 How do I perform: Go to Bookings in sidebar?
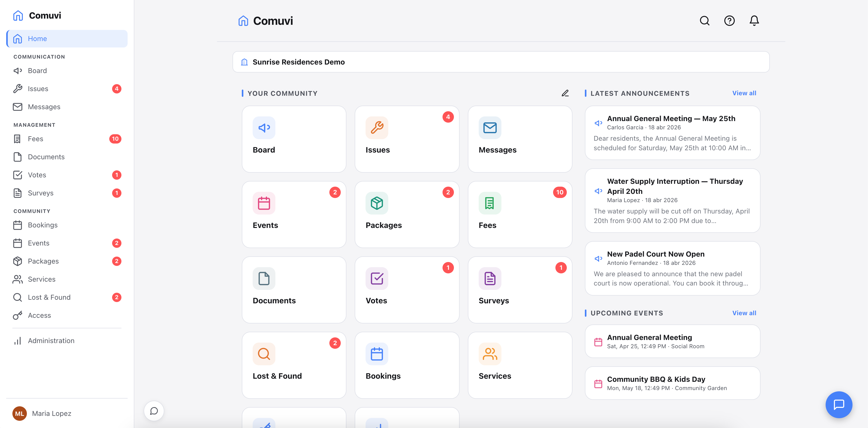point(67,225)
